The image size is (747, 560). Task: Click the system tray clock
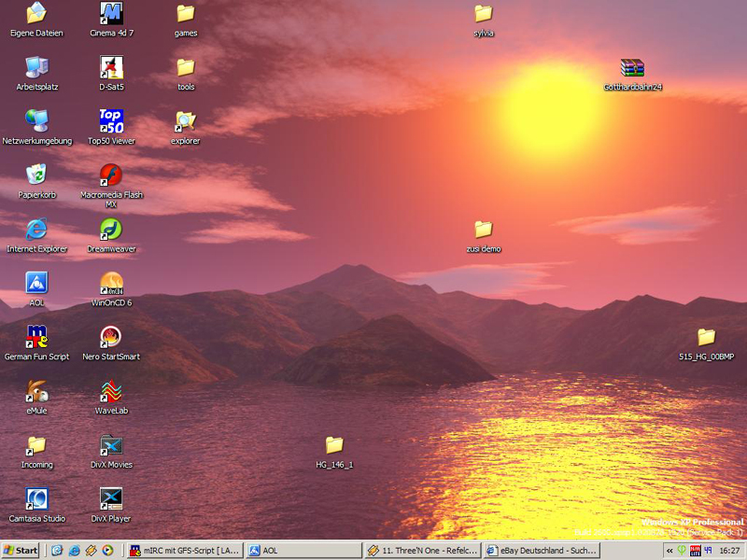(729, 551)
